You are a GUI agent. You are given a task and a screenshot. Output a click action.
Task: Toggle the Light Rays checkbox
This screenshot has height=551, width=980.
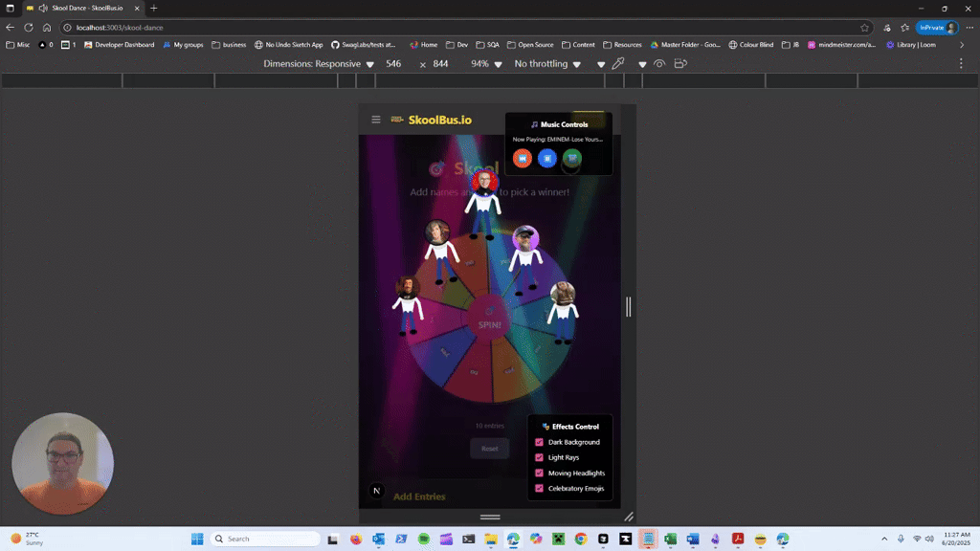(x=540, y=457)
